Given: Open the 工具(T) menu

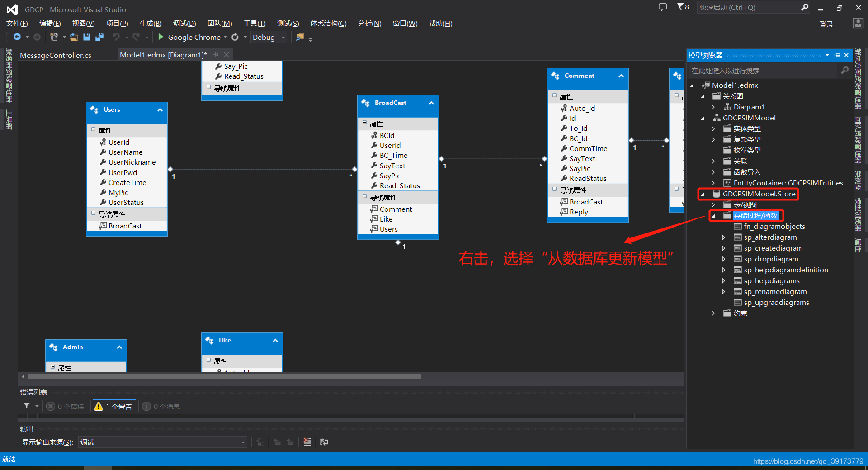Looking at the screenshot, I should click(x=255, y=24).
